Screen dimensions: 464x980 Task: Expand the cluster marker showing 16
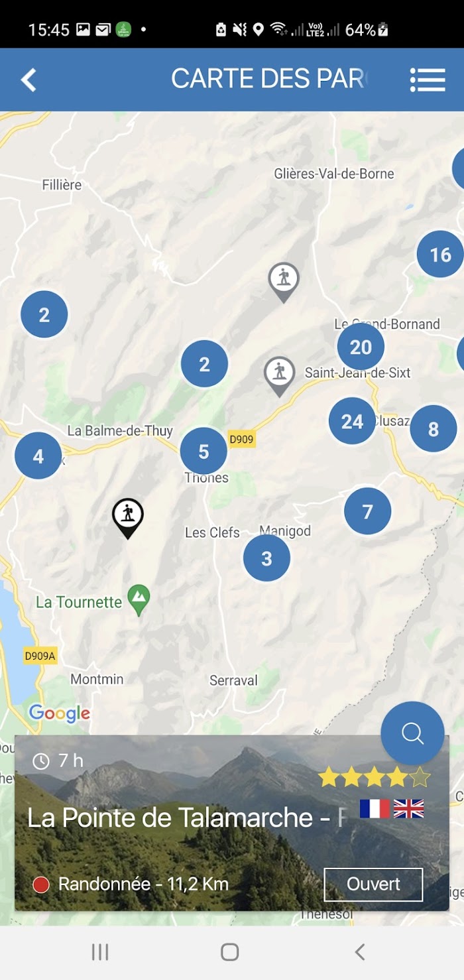click(x=440, y=255)
